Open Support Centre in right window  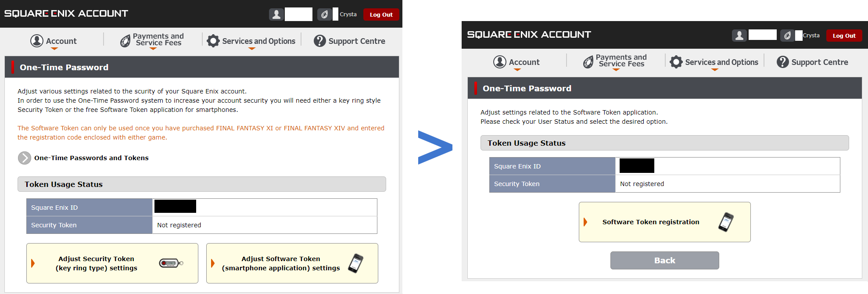(x=813, y=62)
